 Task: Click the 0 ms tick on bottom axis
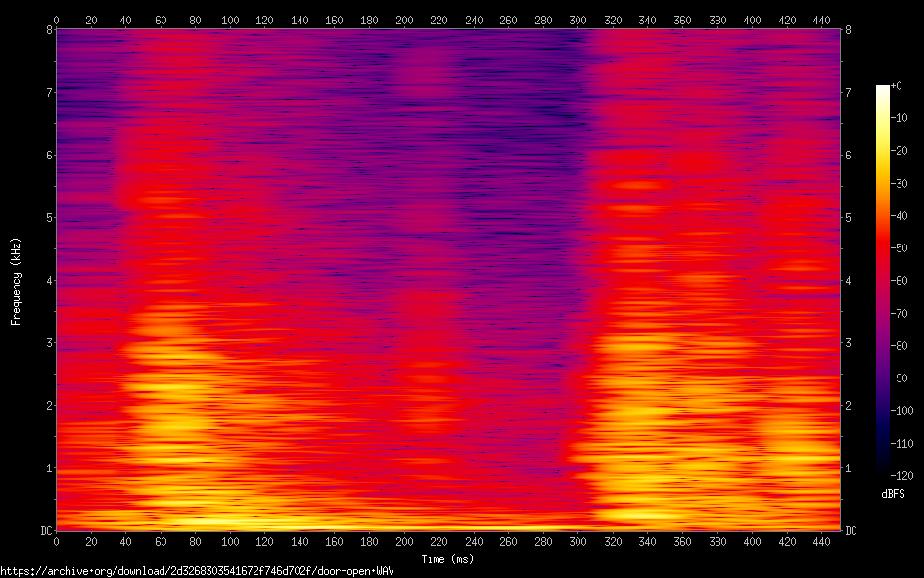point(56,541)
